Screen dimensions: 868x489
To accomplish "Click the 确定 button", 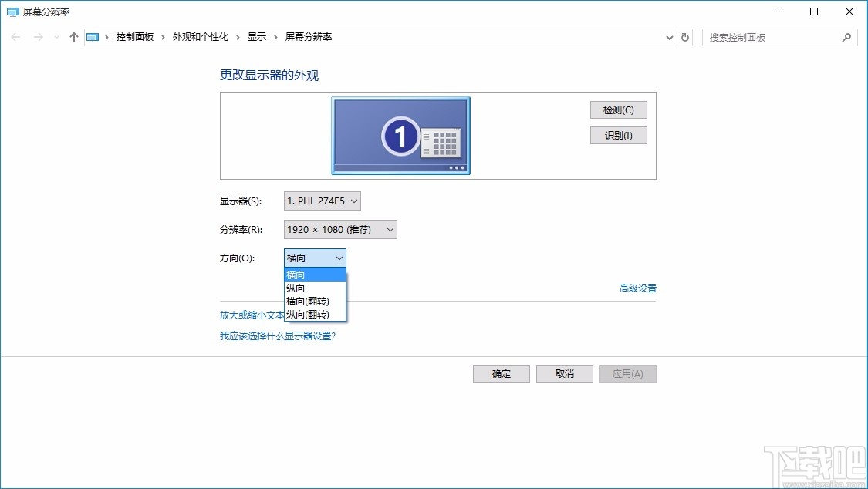I will point(502,374).
